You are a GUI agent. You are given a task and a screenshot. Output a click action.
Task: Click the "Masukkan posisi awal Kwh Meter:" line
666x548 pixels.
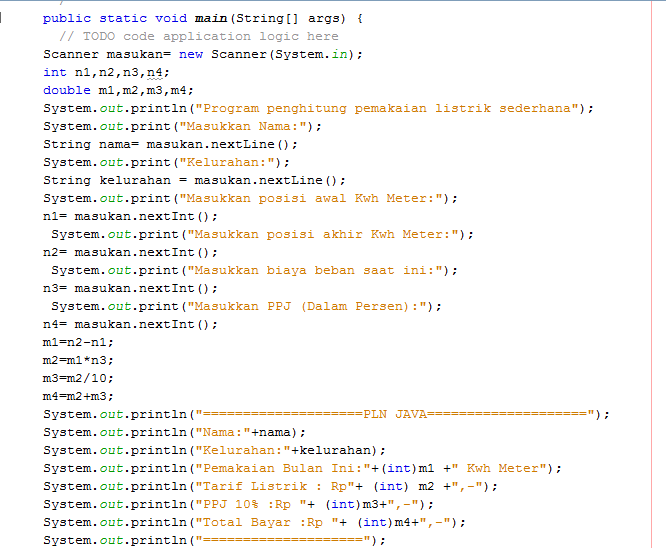[x=250, y=198]
